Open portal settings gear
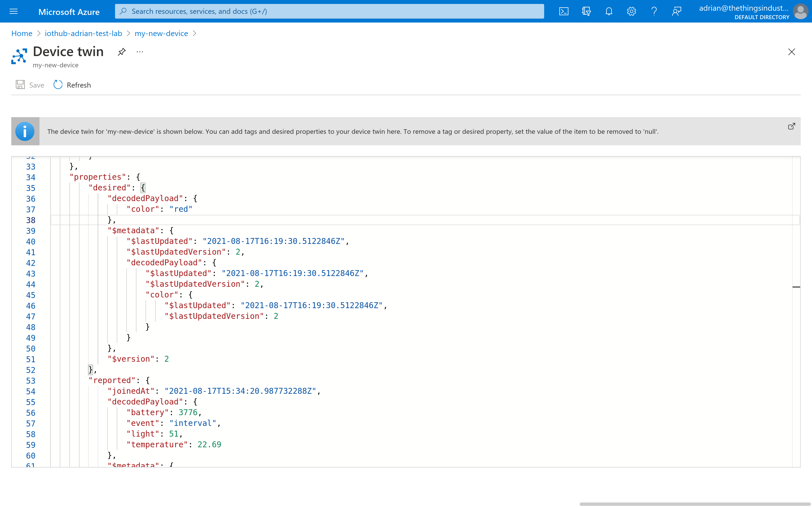812x507 pixels. coord(631,11)
